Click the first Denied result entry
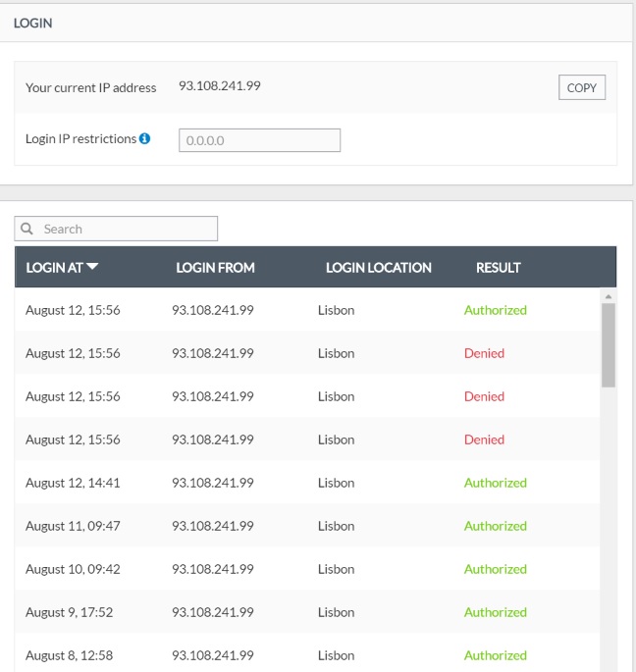This screenshot has height=672, width=636. (484, 353)
